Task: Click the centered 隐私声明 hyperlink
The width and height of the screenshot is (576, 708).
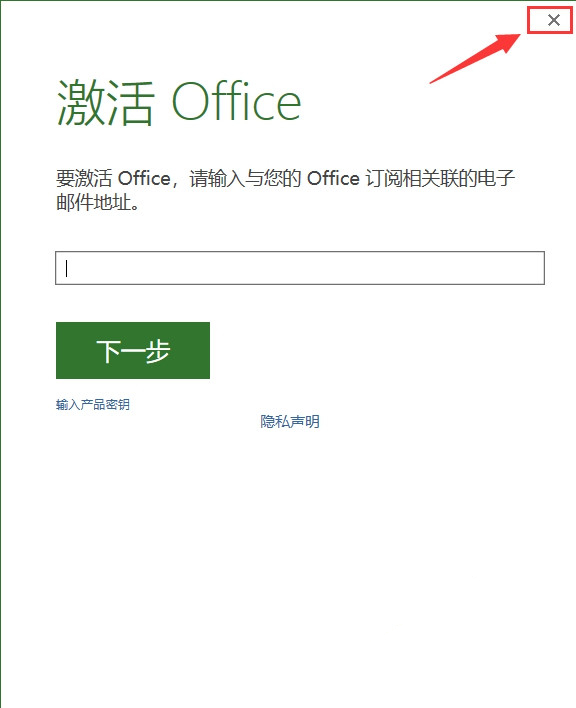Action: pyautogui.click(x=290, y=421)
